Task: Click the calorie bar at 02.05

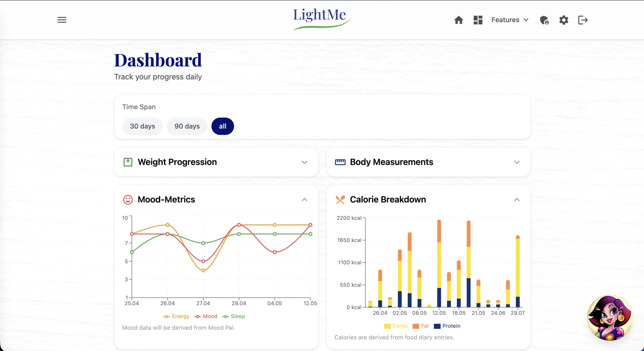Action: click(x=400, y=278)
